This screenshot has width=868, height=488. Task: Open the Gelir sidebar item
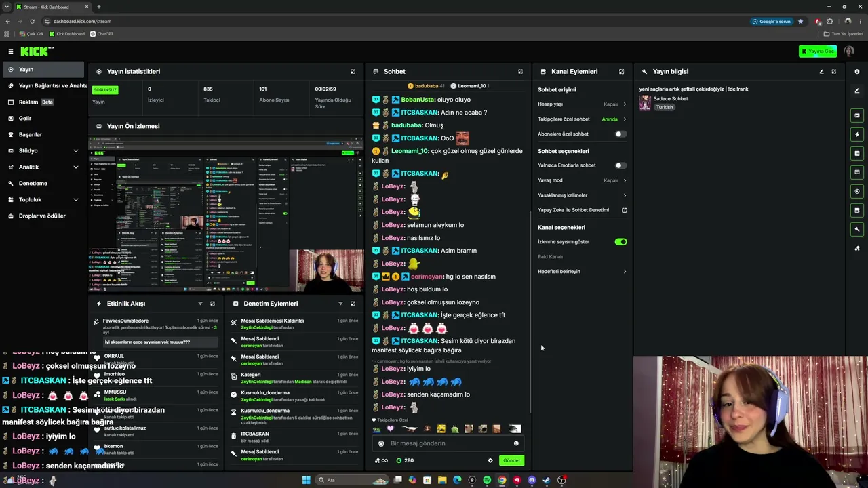point(44,118)
